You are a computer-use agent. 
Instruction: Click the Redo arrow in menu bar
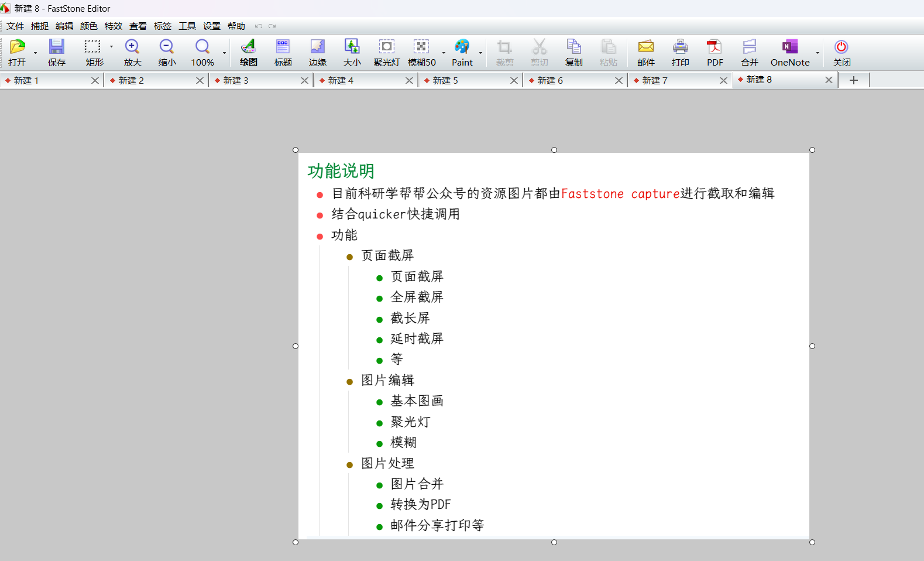coord(272,26)
